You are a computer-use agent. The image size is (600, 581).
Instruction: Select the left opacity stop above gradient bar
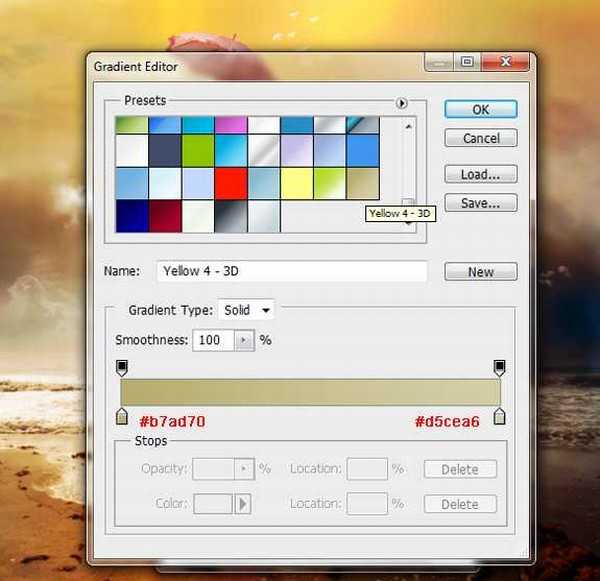(123, 367)
